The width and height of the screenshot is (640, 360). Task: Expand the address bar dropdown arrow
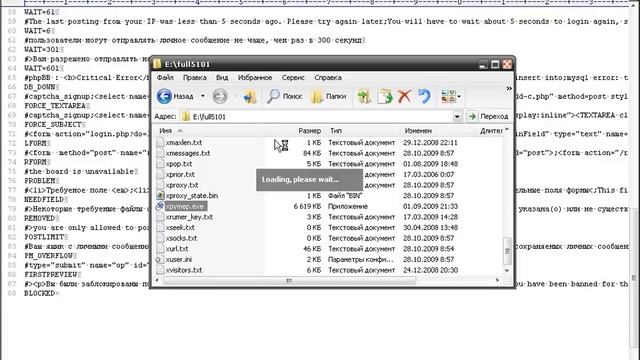pyautogui.click(x=457, y=117)
